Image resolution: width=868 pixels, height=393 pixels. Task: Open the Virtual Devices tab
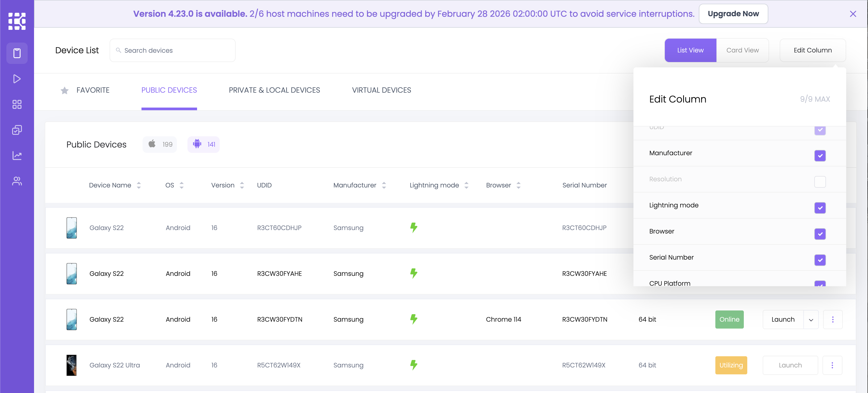click(x=381, y=90)
